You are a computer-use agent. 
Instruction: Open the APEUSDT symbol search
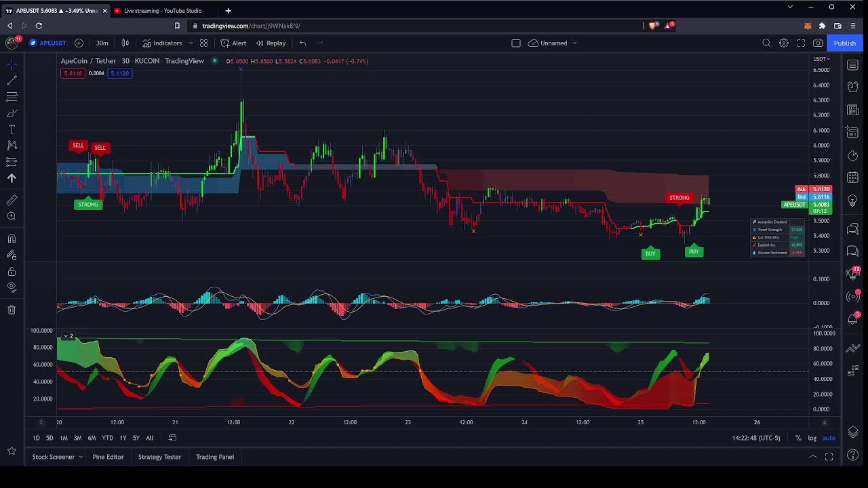click(x=47, y=43)
